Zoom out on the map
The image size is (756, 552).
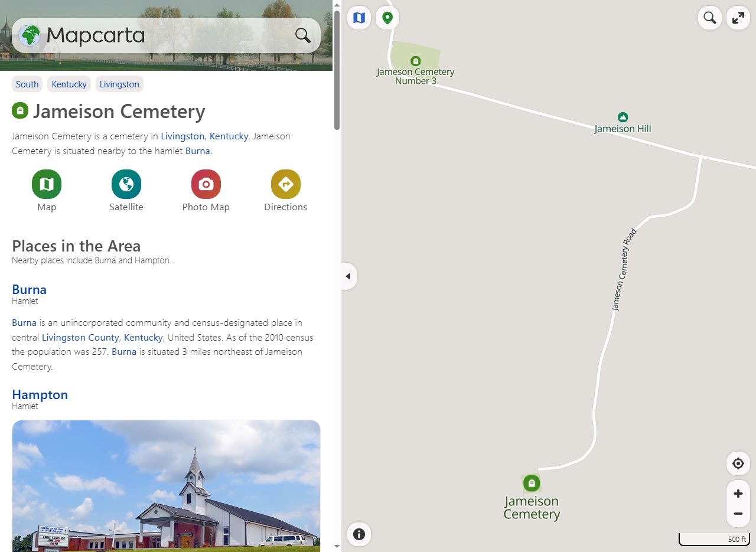[738, 514]
